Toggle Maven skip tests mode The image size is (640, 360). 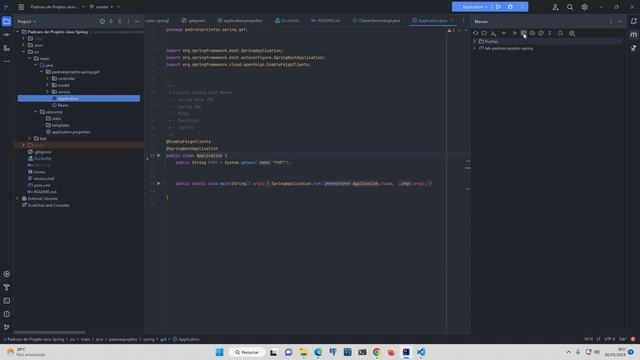tap(541, 33)
